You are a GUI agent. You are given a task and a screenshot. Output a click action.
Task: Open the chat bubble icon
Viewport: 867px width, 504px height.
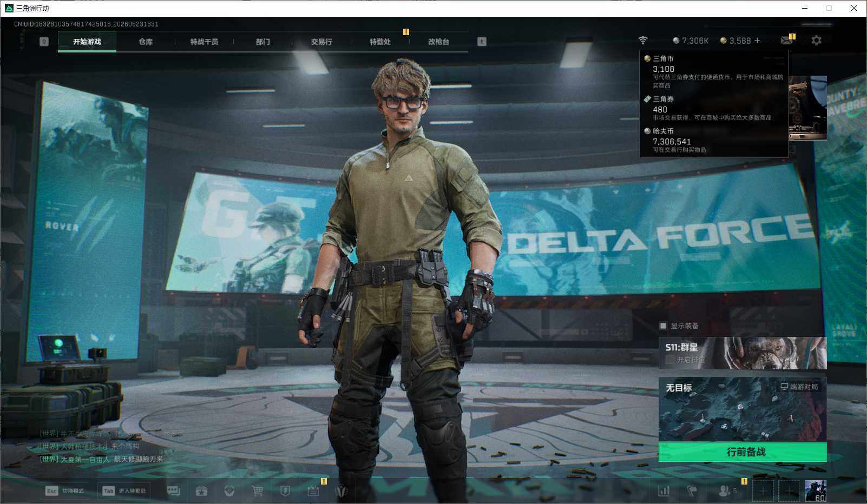click(x=173, y=491)
